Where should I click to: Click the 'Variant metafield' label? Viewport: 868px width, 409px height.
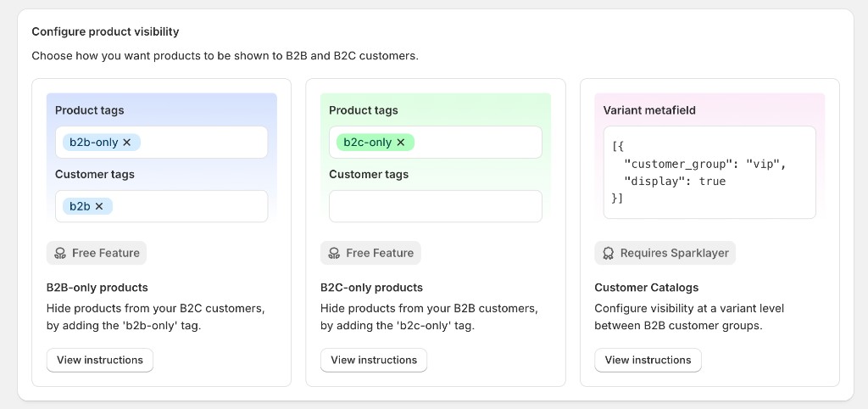(649, 110)
